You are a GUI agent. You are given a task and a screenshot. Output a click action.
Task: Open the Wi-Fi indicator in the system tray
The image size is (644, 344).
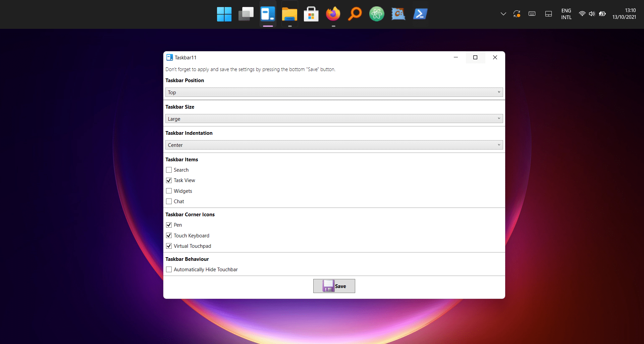tap(581, 14)
